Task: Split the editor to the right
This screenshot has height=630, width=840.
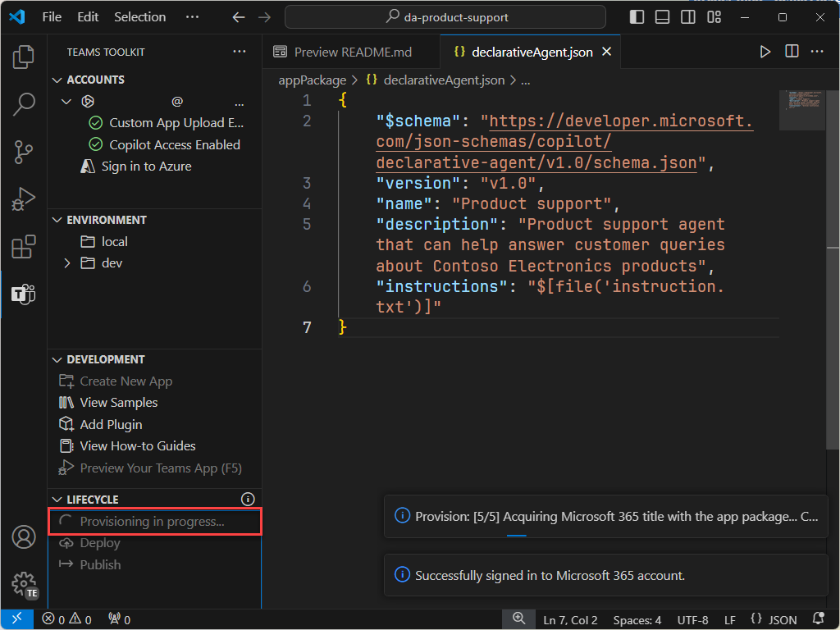Action: coord(792,52)
